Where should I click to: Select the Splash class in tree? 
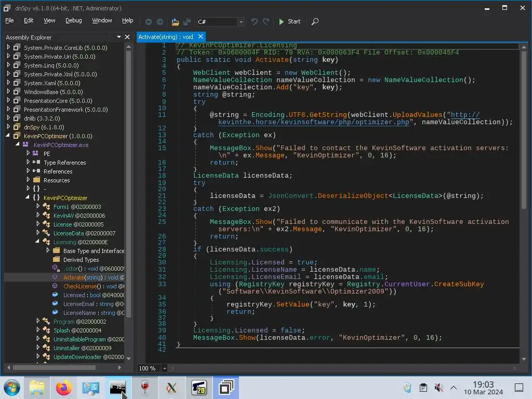tap(77, 330)
